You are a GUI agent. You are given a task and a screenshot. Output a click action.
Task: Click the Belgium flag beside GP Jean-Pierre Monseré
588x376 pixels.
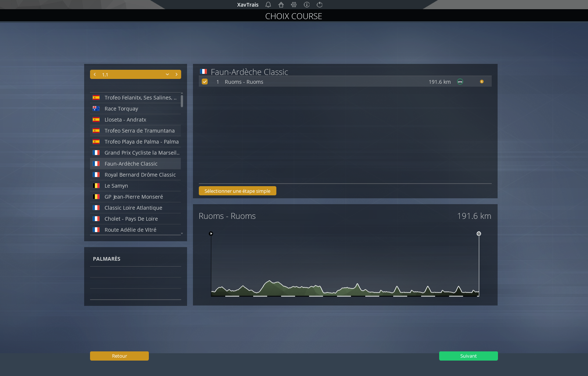(96, 197)
